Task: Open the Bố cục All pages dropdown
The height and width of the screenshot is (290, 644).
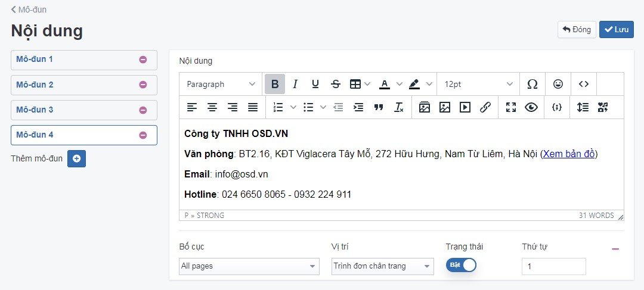Action: 249,266
